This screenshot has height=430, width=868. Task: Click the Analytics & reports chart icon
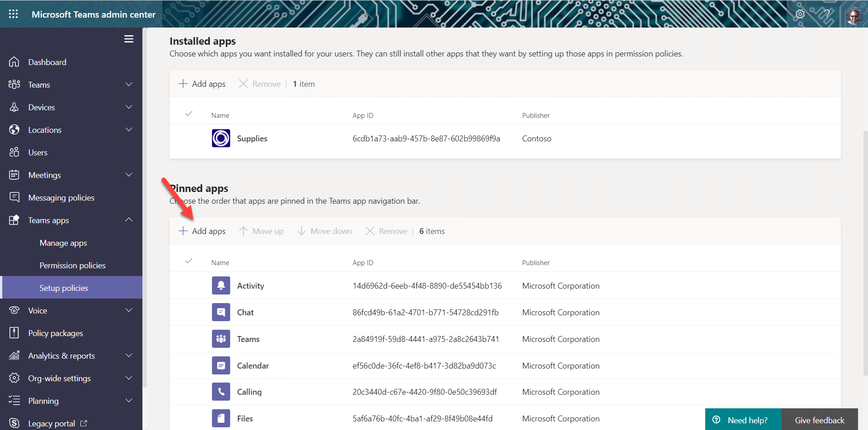tap(14, 355)
